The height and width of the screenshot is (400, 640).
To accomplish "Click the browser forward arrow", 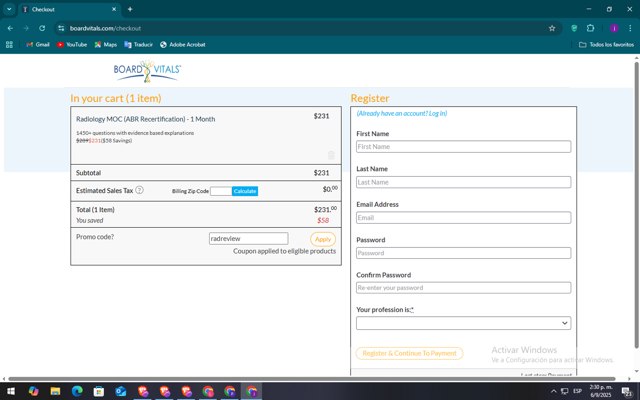I will point(26,28).
